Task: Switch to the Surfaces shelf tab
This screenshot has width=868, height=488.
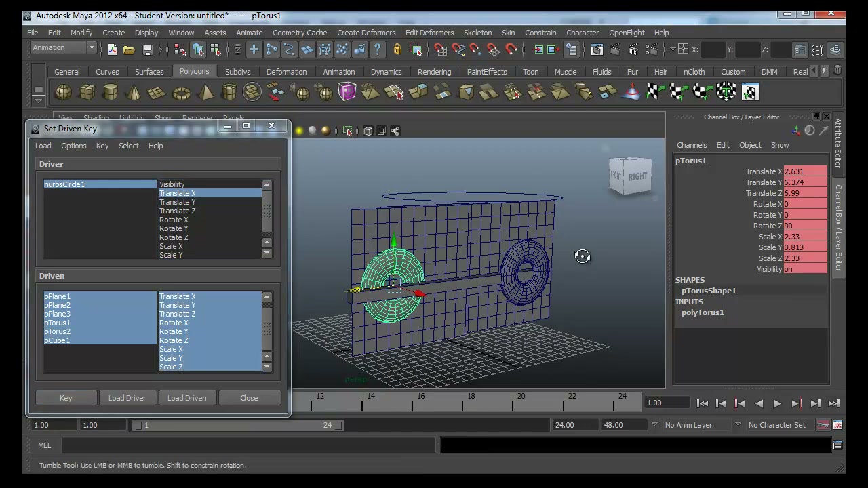Action: pyautogui.click(x=149, y=72)
